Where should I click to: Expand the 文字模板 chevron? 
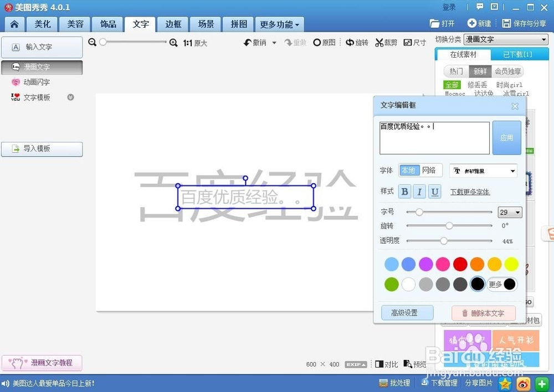pyautogui.click(x=70, y=97)
